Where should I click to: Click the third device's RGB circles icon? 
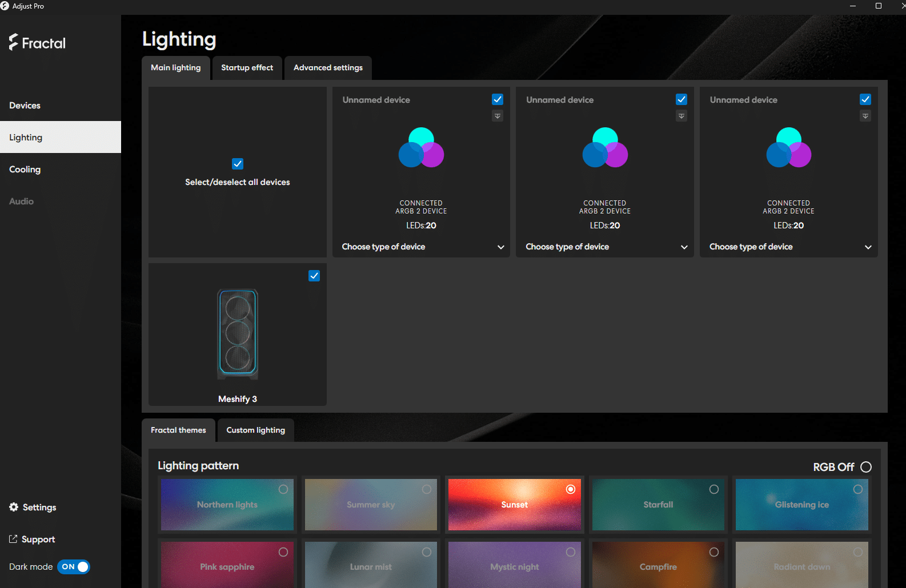pos(788,148)
